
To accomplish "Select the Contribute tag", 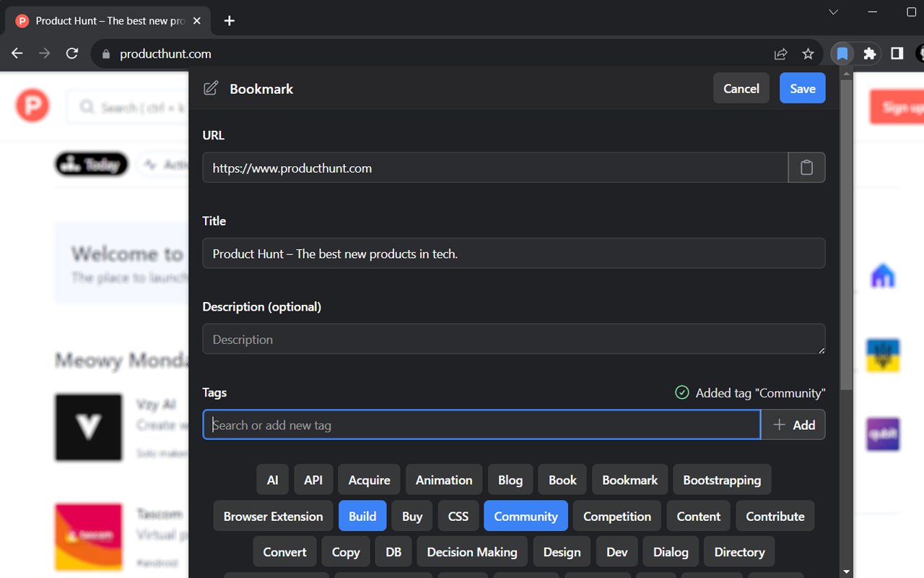I will [775, 516].
